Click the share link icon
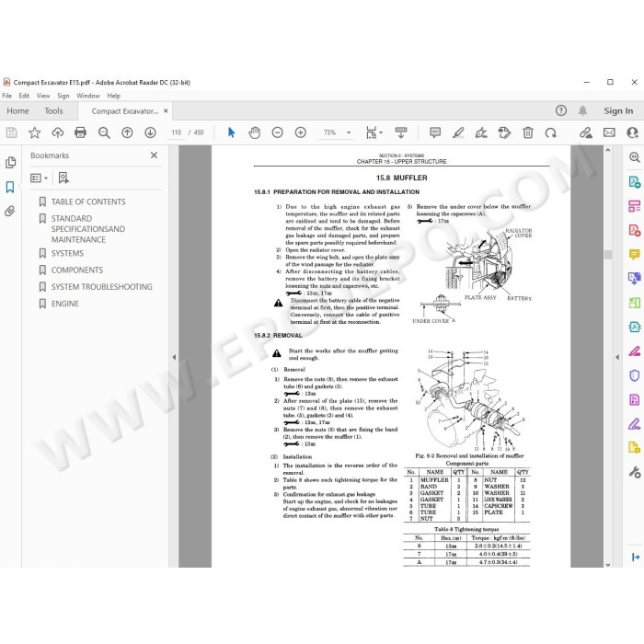 pyautogui.click(x=586, y=132)
